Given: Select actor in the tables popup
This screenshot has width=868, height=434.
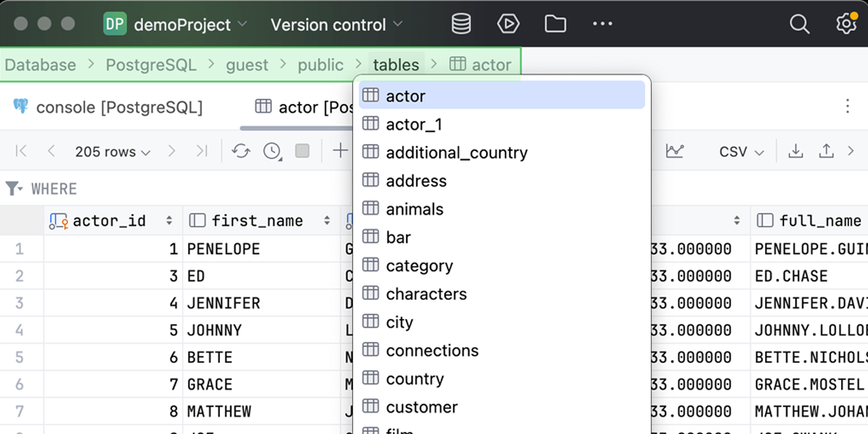Looking at the screenshot, I should pyautogui.click(x=502, y=95).
